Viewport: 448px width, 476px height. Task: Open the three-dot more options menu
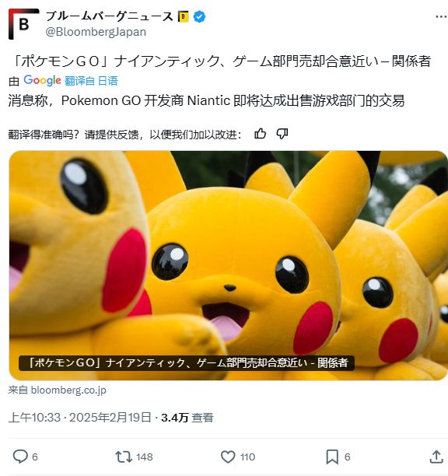click(x=441, y=16)
